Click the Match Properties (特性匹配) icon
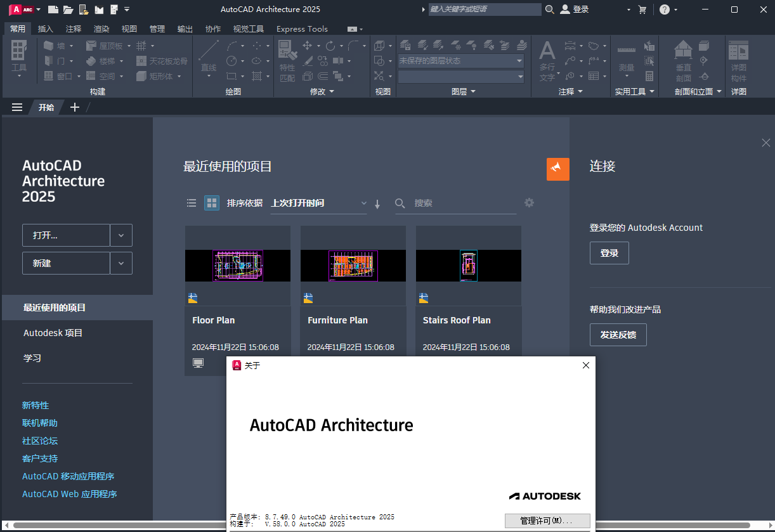Screen dimensions: 775x532 click(287, 60)
